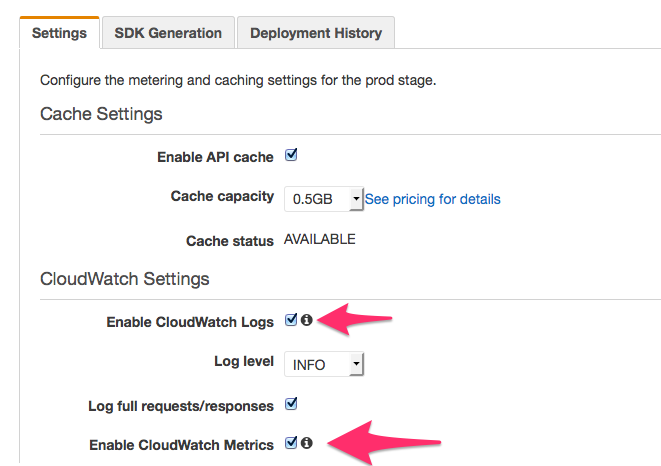Open the Cache capacity 0.5GB dropdown
661x466 pixels.
pyautogui.click(x=323, y=199)
